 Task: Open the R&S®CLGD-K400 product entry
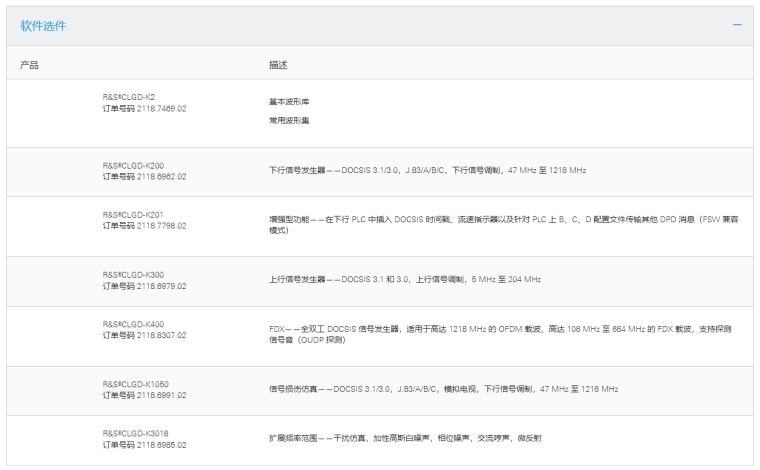tap(133, 324)
